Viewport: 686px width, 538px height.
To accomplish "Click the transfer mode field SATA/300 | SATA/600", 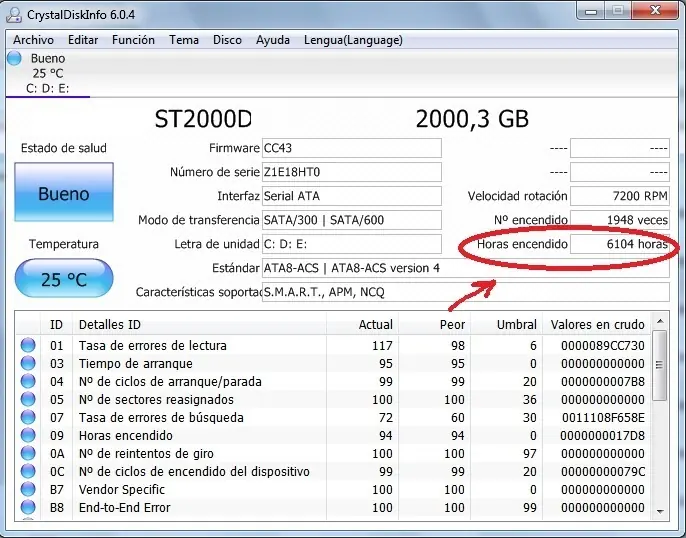I will coord(352,220).
